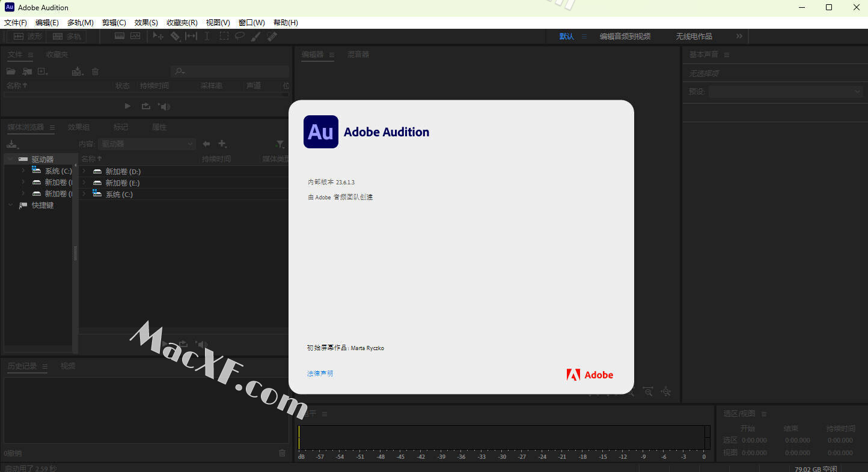The height and width of the screenshot is (472, 868).
Task: Select the 无线电作品 workspace
Action: click(694, 37)
